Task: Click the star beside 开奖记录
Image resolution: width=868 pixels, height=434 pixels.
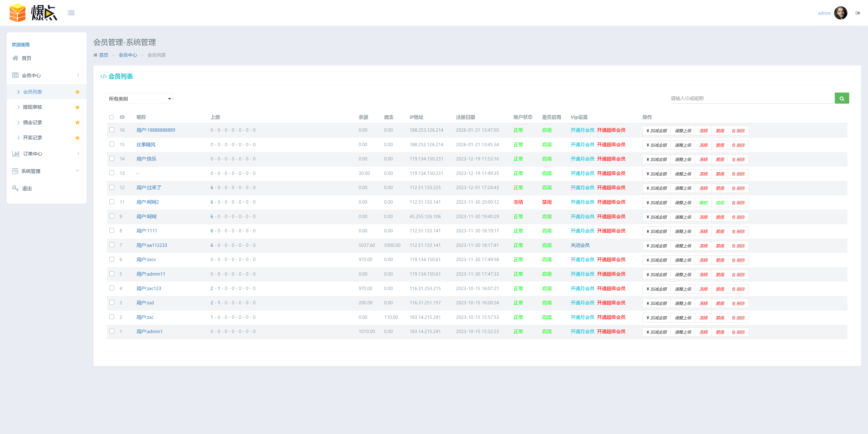Action: coord(78,138)
